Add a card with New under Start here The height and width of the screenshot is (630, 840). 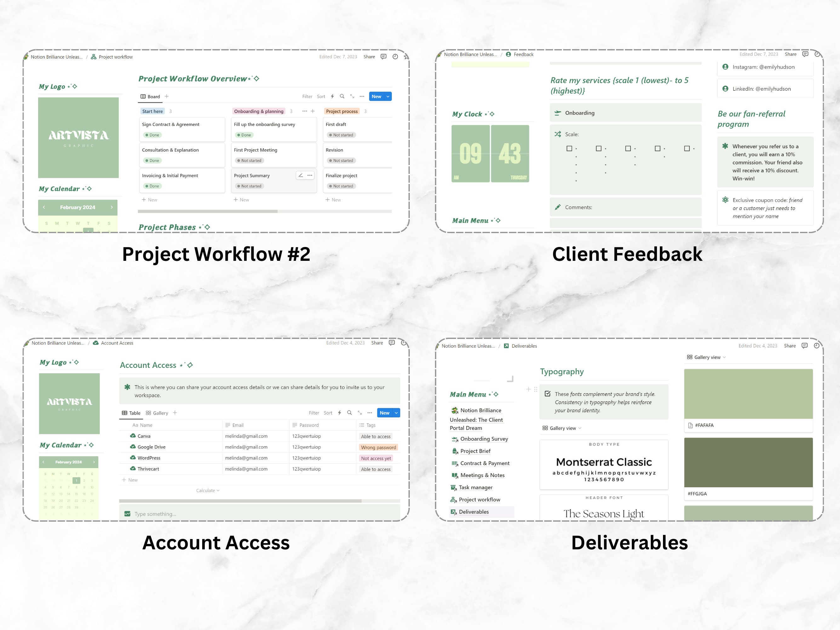(x=149, y=199)
